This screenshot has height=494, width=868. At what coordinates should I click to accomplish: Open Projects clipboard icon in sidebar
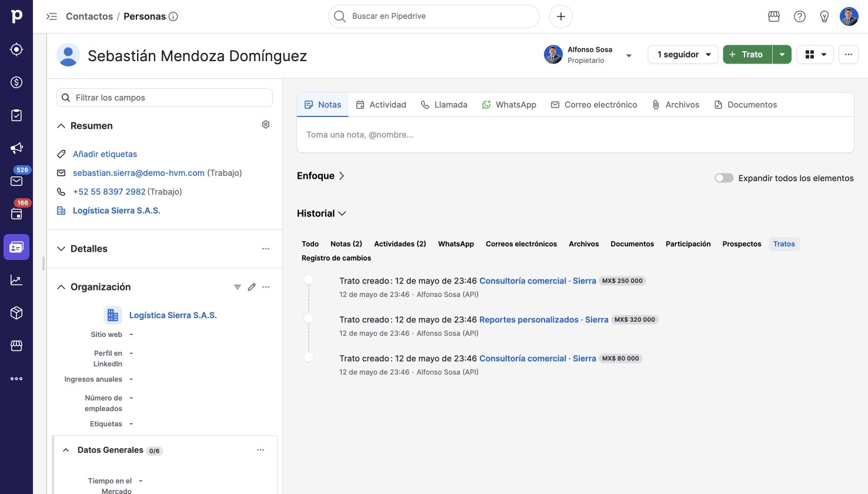pos(16,115)
